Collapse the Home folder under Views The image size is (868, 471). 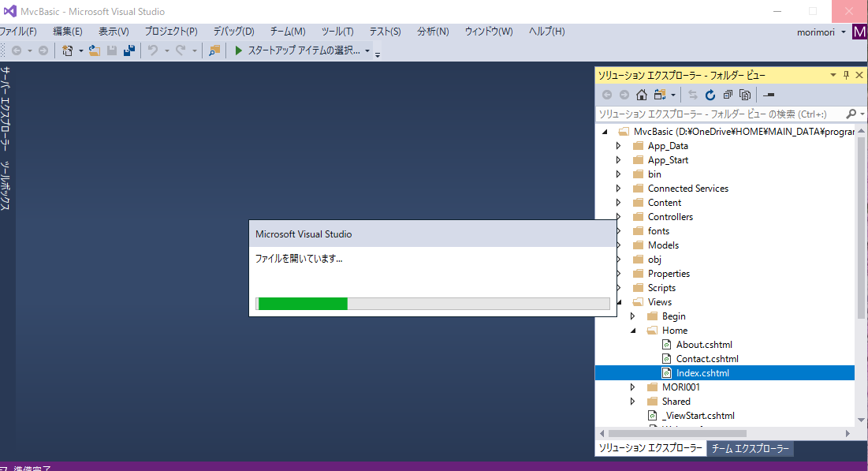[x=633, y=331]
